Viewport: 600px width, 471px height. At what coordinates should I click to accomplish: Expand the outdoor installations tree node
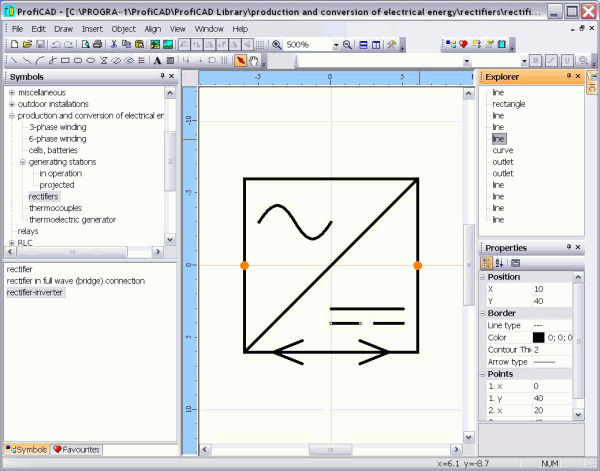click(x=12, y=104)
